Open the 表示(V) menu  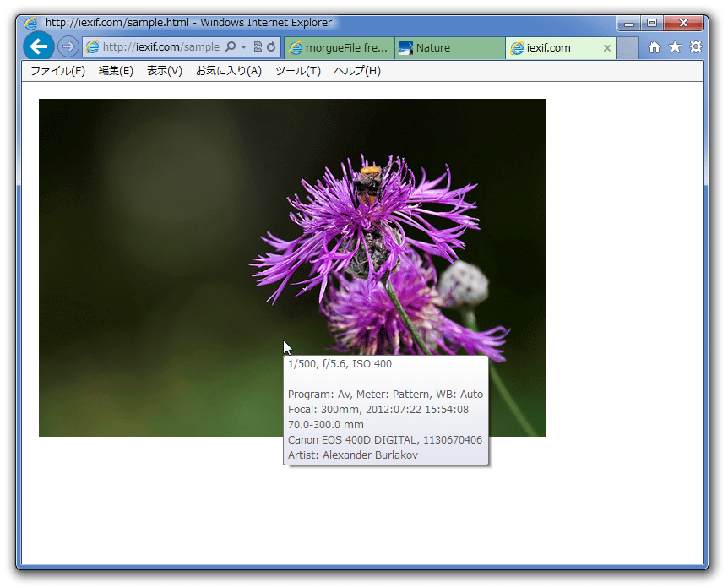point(165,71)
